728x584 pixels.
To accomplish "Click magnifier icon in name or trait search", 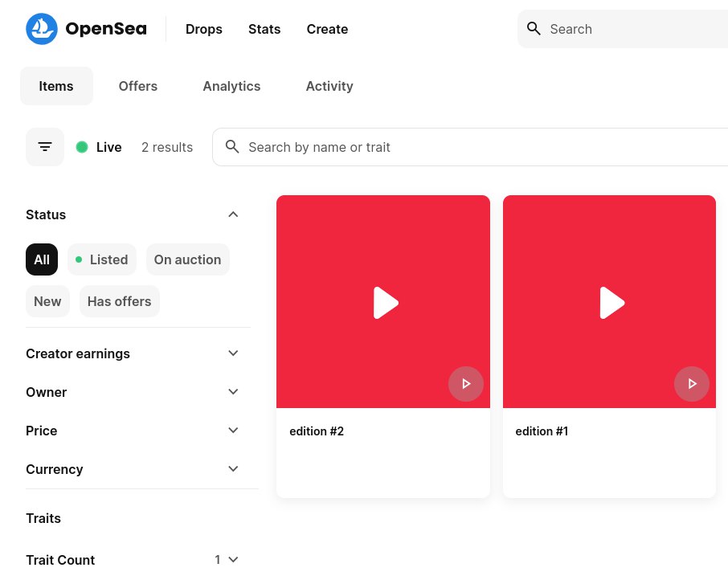I will click(232, 147).
